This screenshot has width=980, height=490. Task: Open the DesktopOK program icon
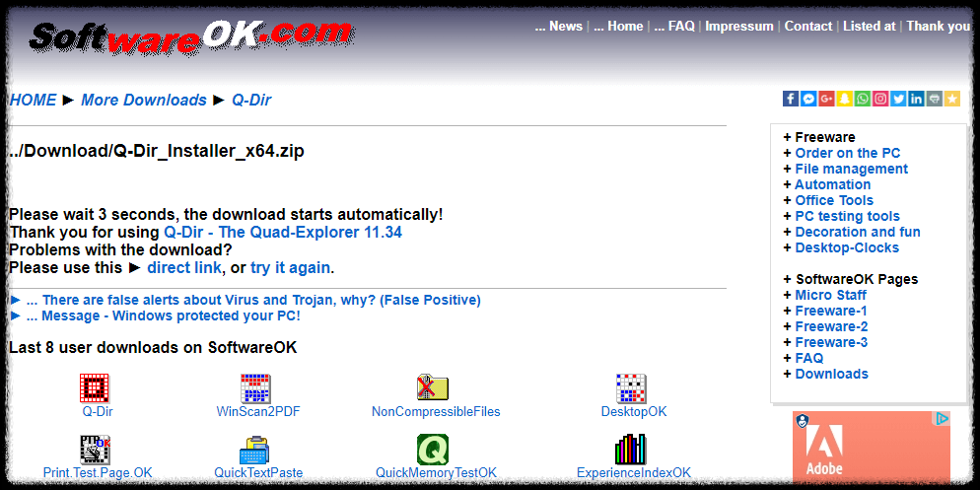[631, 388]
